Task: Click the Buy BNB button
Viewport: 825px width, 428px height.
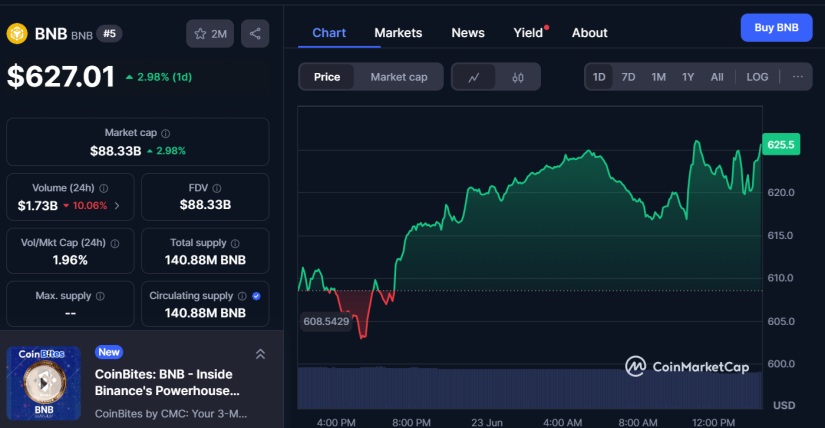Action: (777, 28)
